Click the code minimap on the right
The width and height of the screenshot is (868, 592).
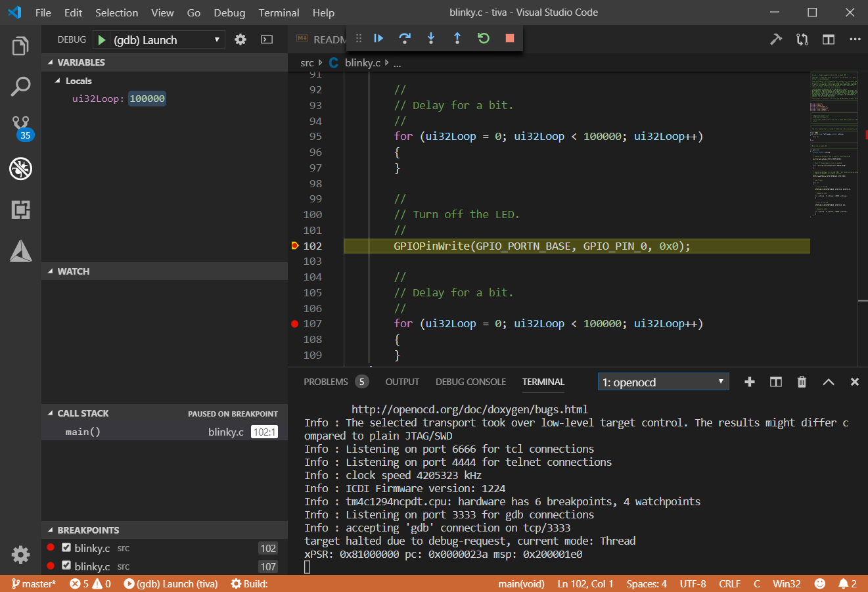point(833,145)
